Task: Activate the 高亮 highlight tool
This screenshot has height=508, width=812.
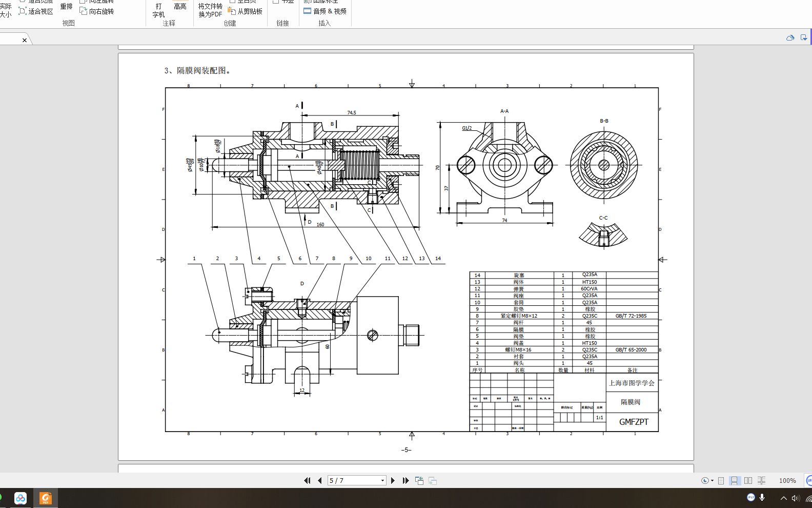Action: pos(180,6)
